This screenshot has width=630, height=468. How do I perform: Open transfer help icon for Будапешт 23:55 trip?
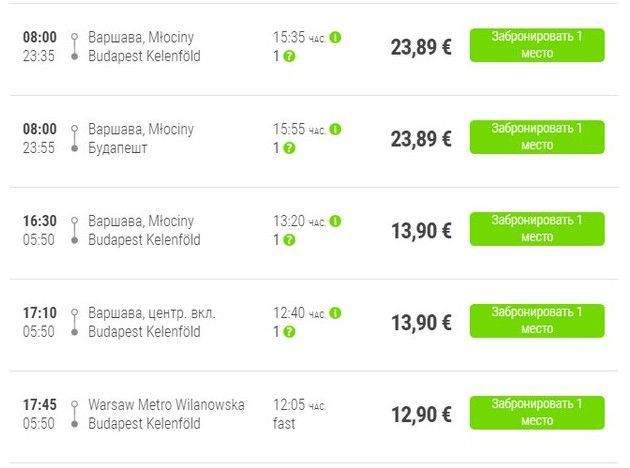click(x=289, y=148)
